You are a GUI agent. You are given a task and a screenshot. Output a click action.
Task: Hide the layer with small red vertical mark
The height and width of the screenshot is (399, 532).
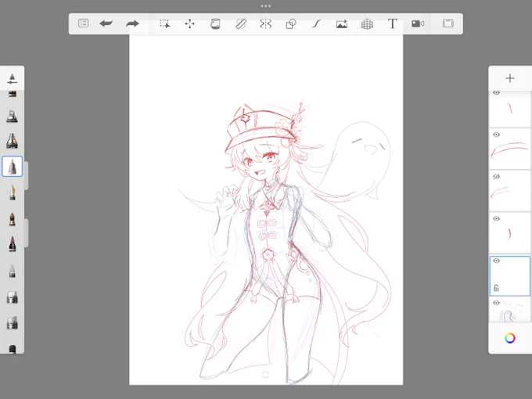coord(496,219)
